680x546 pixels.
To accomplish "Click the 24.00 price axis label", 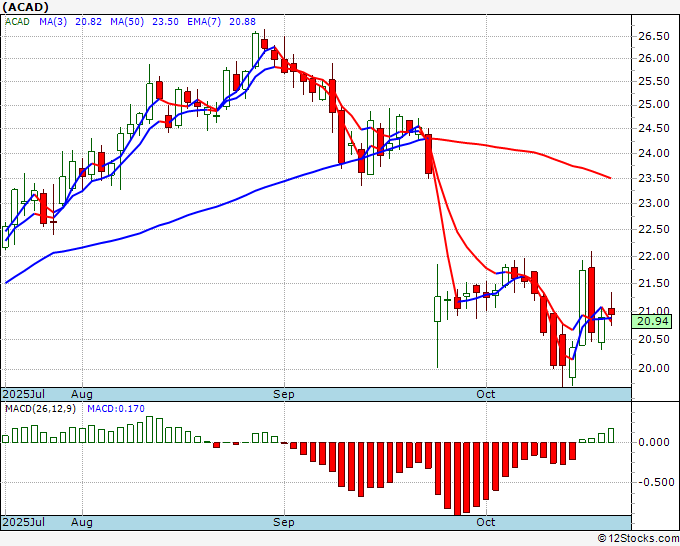I will 654,153.
